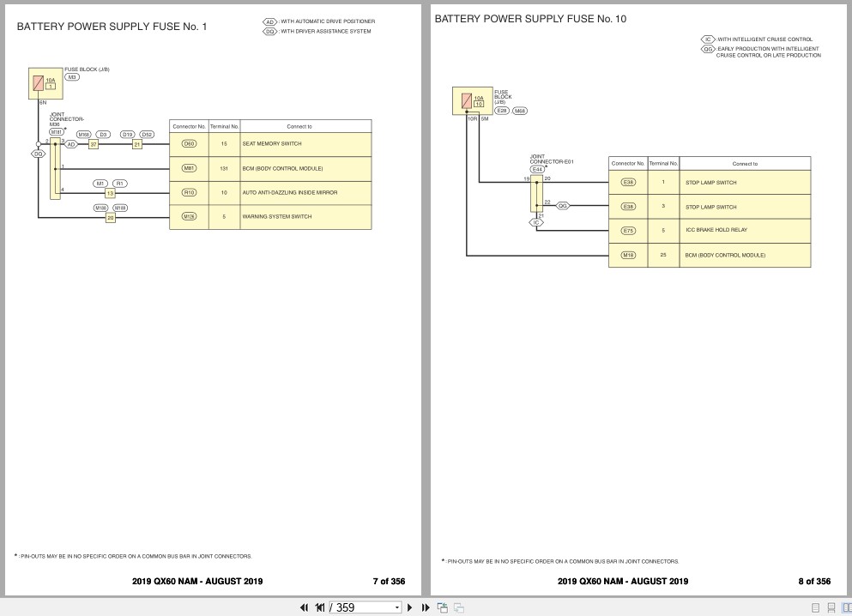Select the WARNING SYSTEM SWITCH table cell
The width and height of the screenshot is (852, 616).
306,217
